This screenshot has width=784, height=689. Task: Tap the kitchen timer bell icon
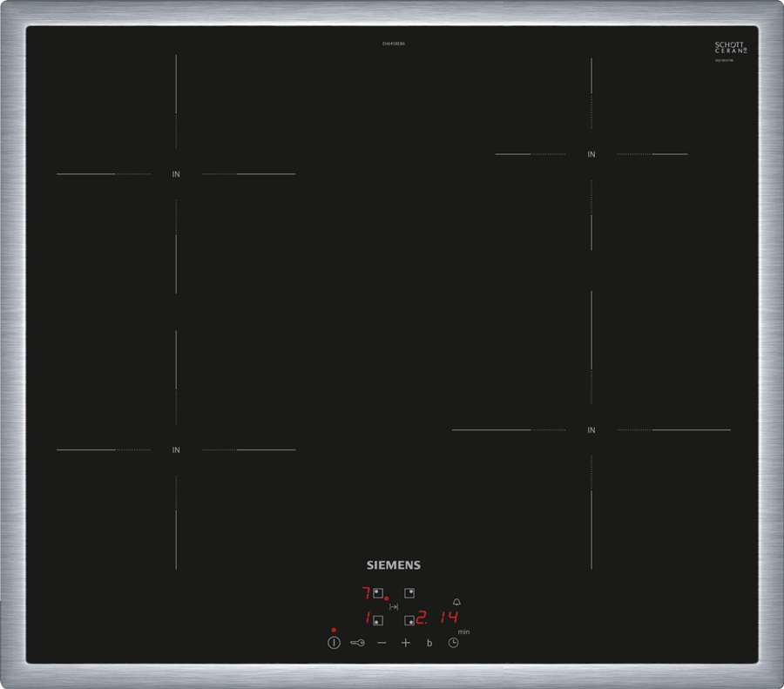click(456, 603)
